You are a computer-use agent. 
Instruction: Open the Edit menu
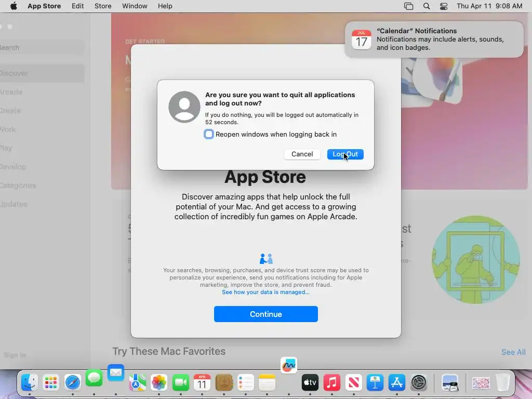tap(78, 6)
